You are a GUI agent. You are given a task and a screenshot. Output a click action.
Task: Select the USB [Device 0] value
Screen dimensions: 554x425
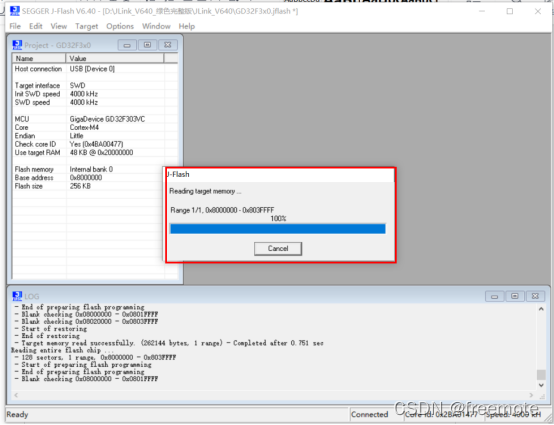pos(92,69)
